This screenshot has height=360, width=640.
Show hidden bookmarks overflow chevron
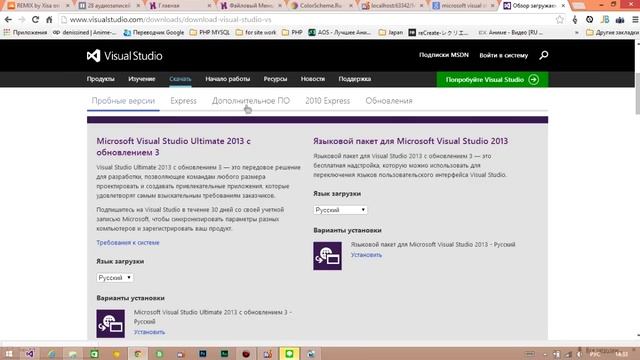pyautogui.click(x=577, y=32)
